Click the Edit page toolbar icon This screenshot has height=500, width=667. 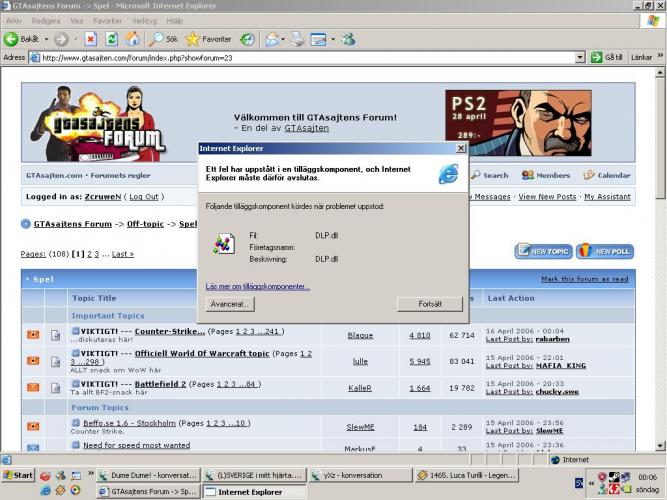pyautogui.click(x=318, y=39)
